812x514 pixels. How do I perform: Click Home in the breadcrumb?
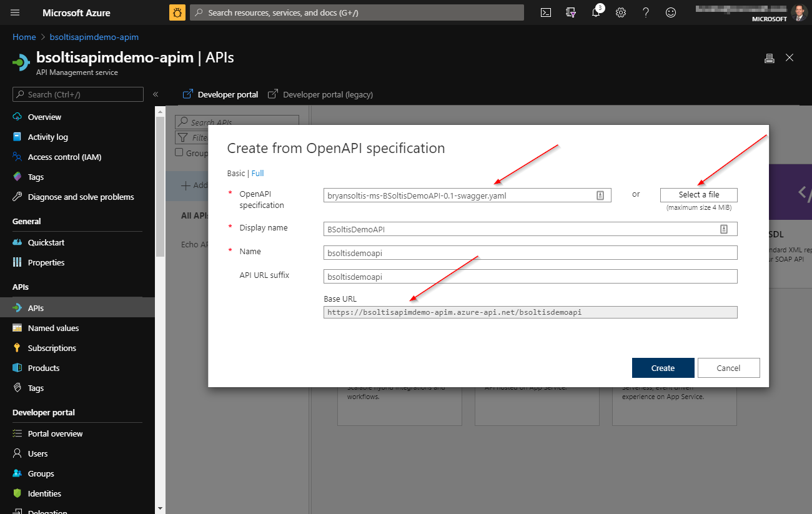24,37
